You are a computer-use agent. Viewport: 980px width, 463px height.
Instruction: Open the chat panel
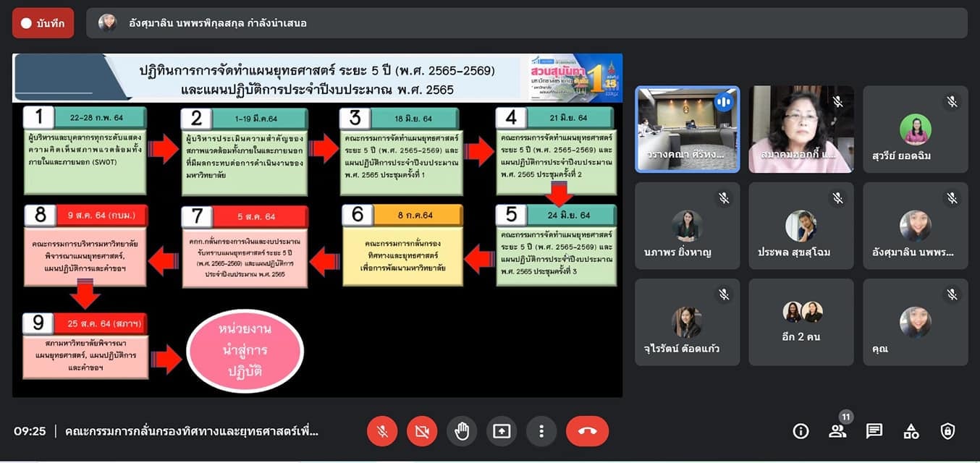874,431
